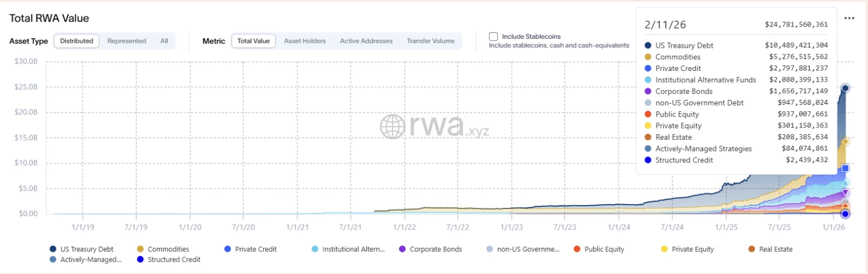Viewport: 868px width, 274px height.
Task: Select the Distributed asset type
Action: (x=77, y=40)
